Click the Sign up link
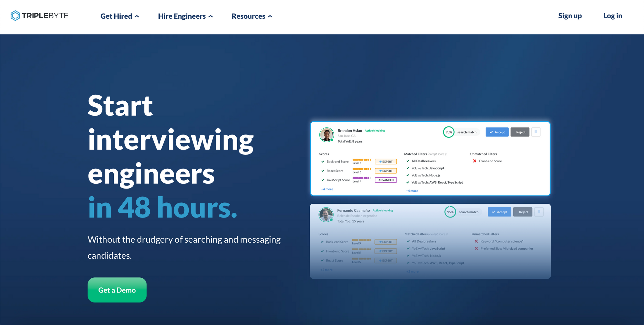 (x=570, y=16)
